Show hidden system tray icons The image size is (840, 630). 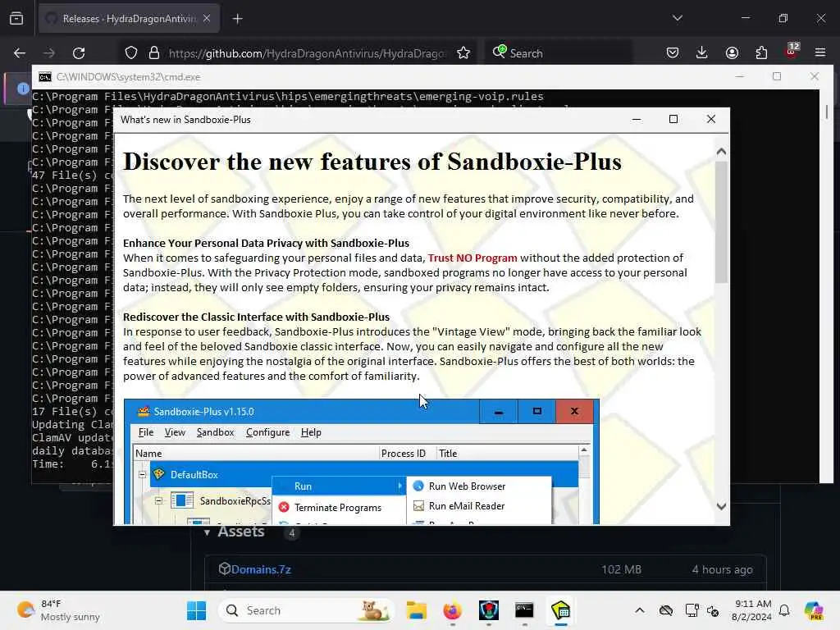(640, 610)
